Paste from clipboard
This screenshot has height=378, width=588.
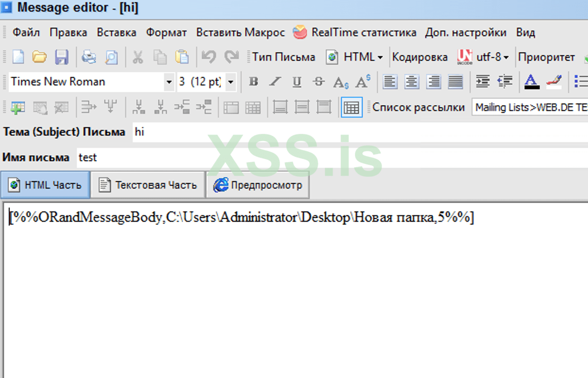182,57
